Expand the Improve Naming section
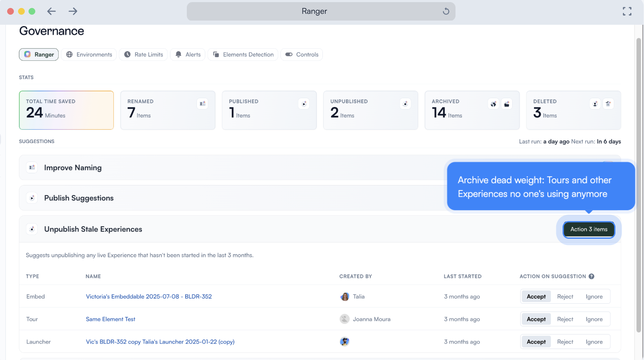Screen dimensions: 644x360 click(73, 168)
